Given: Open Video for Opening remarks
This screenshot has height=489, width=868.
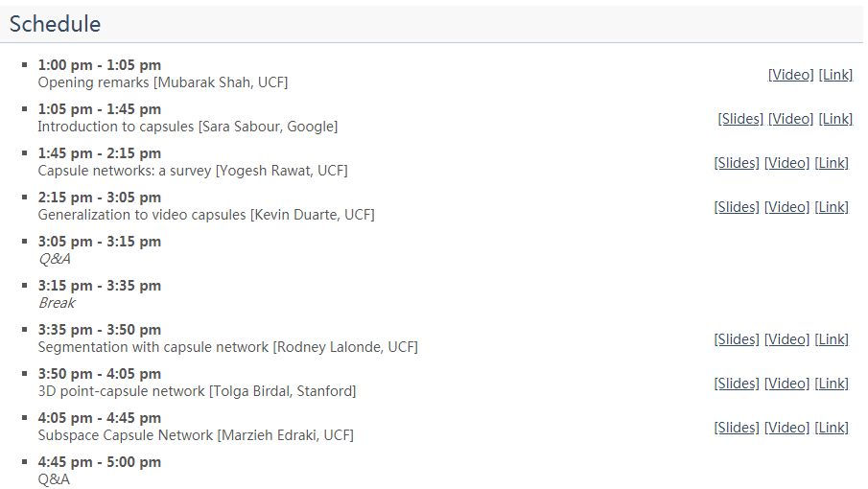Looking at the screenshot, I should tap(790, 75).
